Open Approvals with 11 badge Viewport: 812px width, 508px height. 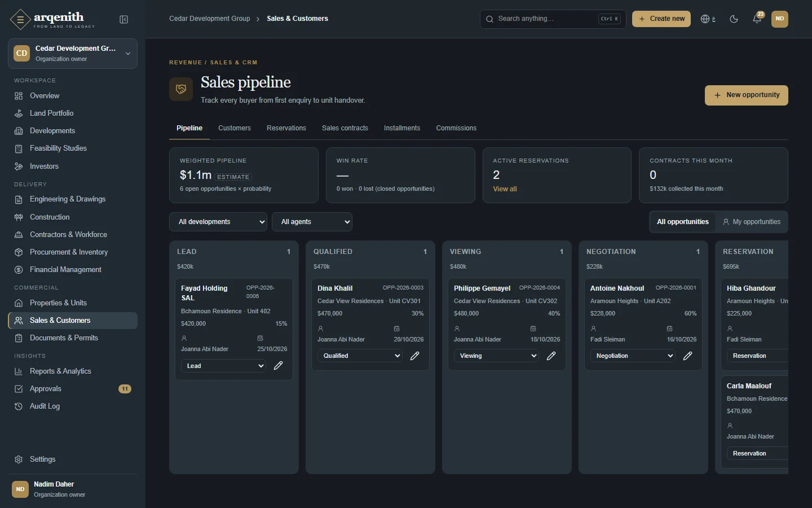[73, 389]
